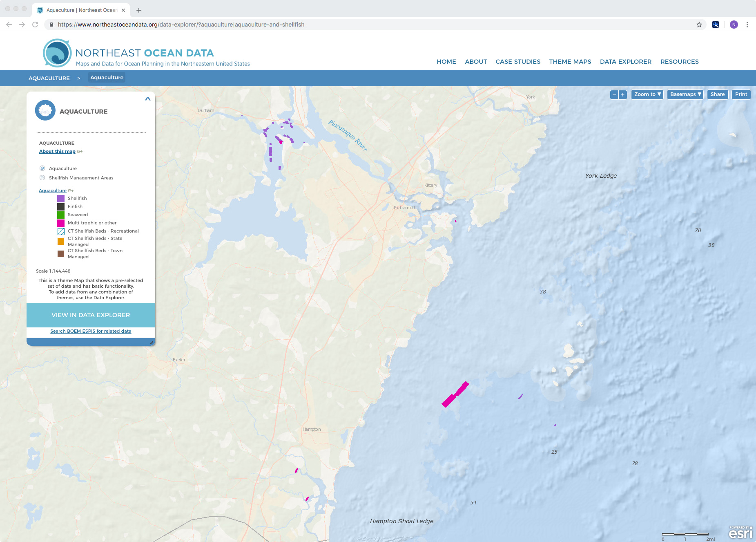Zoom out the map with minus button
The width and height of the screenshot is (756, 542).
614,94
